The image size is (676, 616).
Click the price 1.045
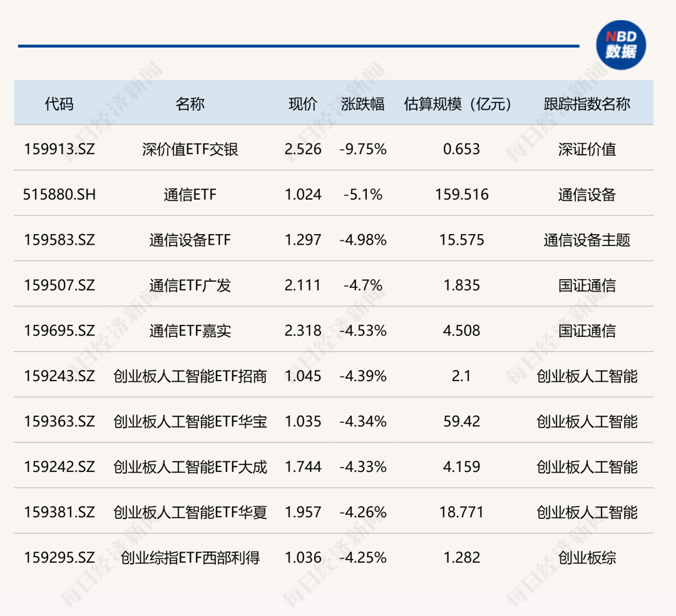(303, 376)
